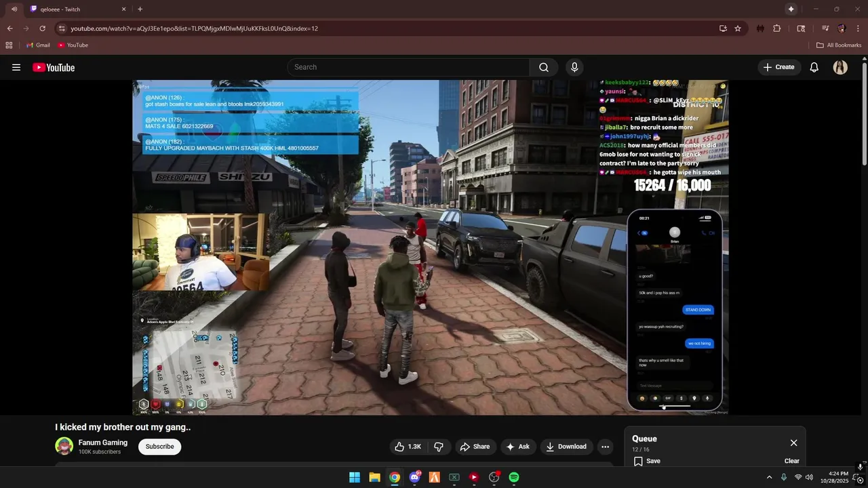Focus the YouTube Search field
Image resolution: width=868 pixels, height=488 pixels.
tap(409, 67)
